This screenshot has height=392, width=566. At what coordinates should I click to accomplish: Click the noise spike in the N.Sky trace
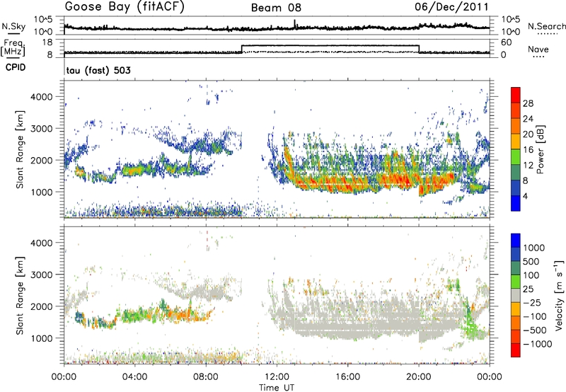pyautogui.click(x=294, y=23)
